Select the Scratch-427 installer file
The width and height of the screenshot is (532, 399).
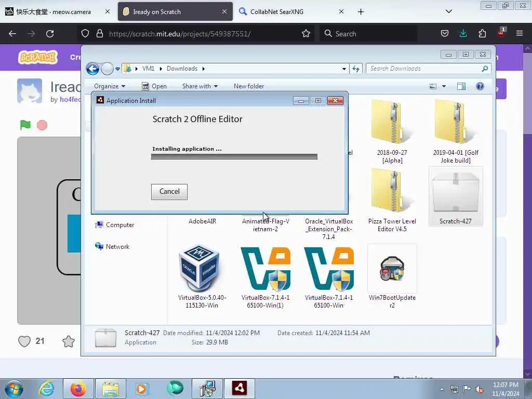(455, 196)
